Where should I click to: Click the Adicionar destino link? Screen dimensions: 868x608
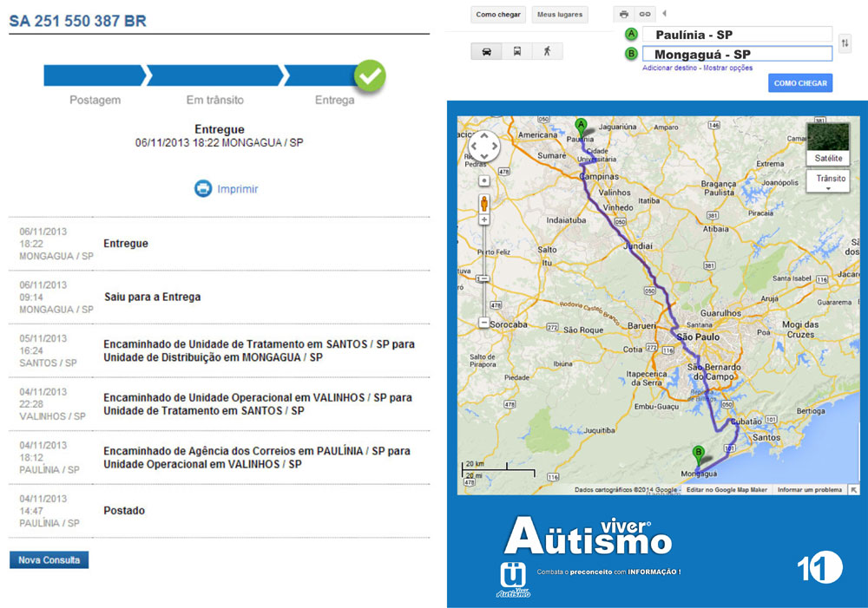click(x=669, y=68)
